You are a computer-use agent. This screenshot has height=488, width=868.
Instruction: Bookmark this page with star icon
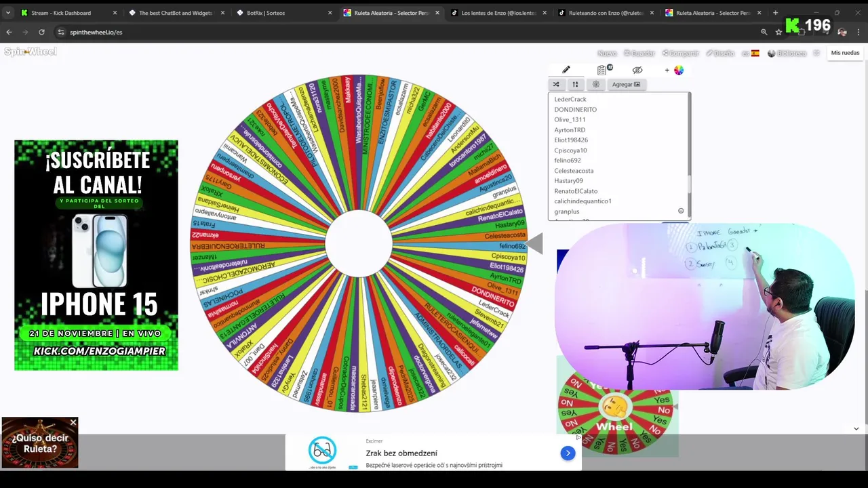click(x=778, y=32)
